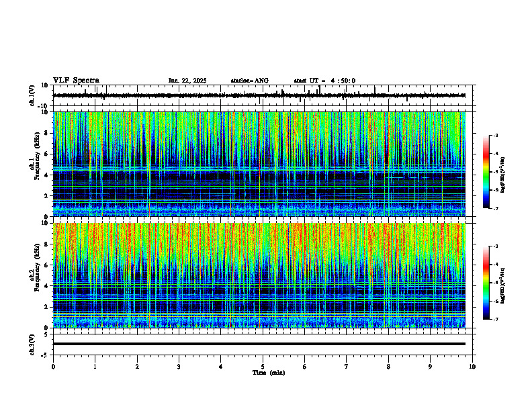Click the ch.2 spectrogram color scale bar

pos(486,283)
